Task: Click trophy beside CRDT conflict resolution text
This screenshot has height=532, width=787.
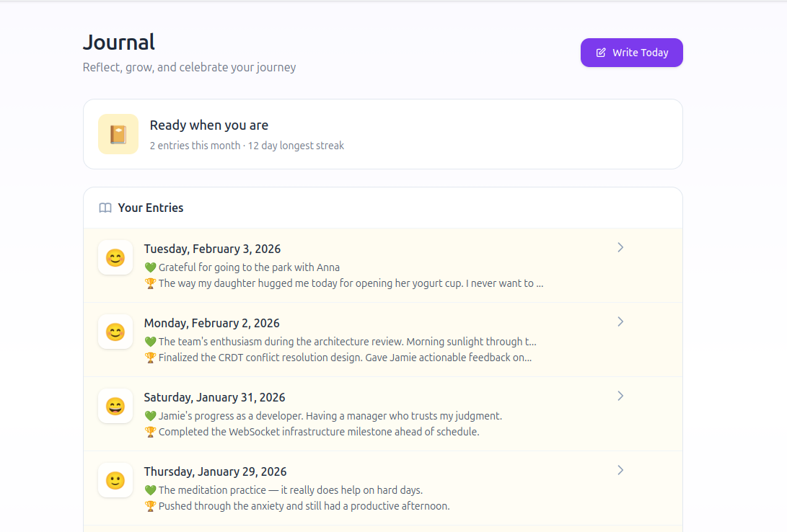Action: (x=150, y=358)
